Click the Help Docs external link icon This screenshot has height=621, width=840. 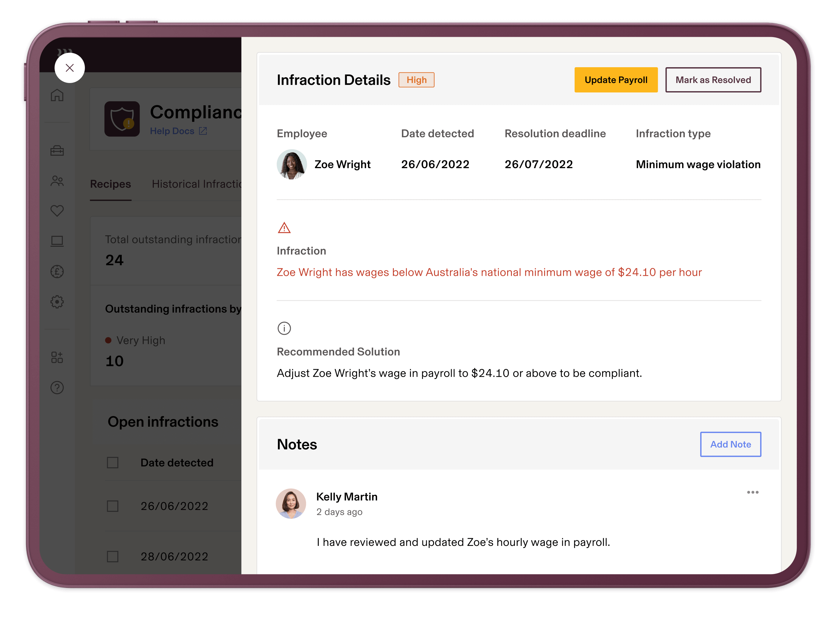pos(203,131)
